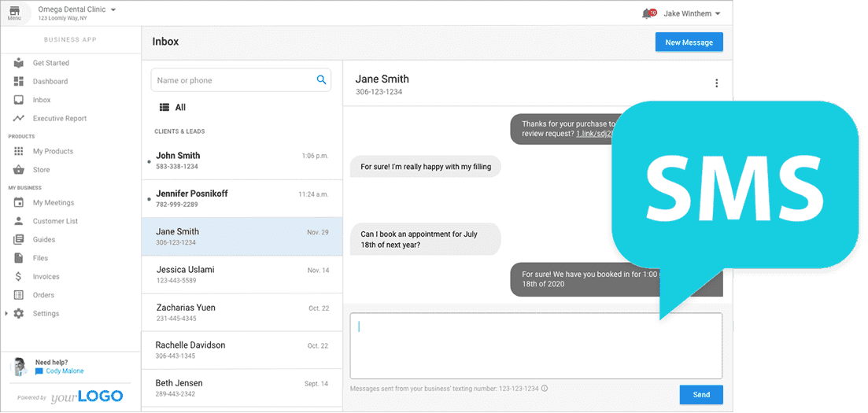Click the Invoices dollar icon
This screenshot has width=868, height=413.
pyautogui.click(x=19, y=277)
